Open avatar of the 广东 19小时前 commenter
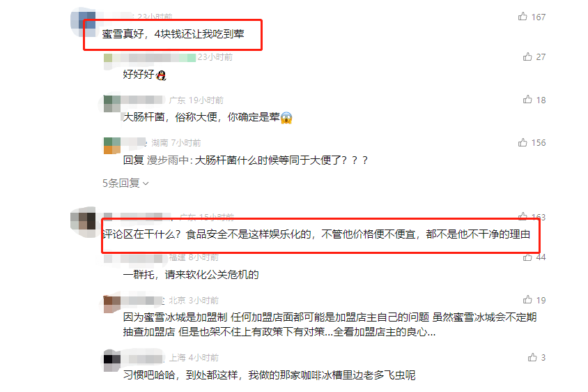The width and height of the screenshot is (588, 392). pos(111,104)
